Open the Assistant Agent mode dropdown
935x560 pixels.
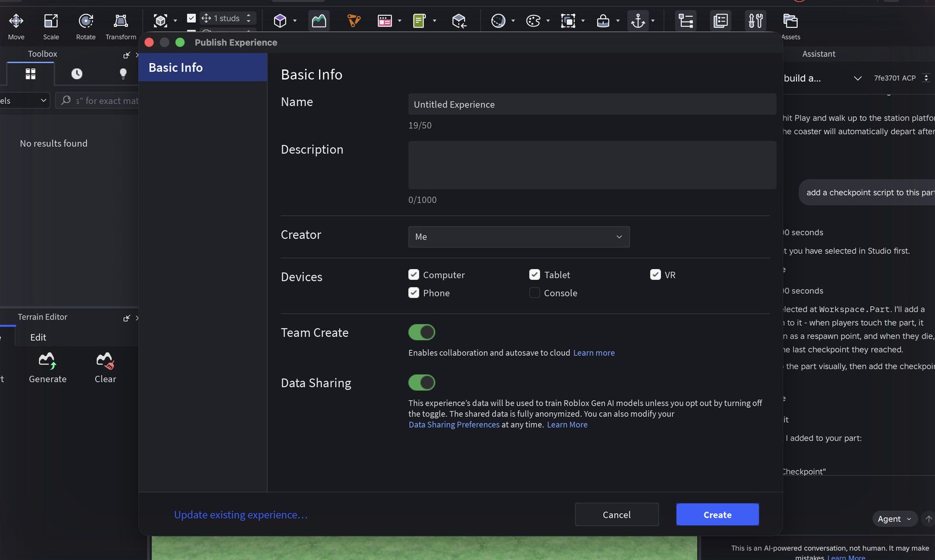tap(895, 519)
